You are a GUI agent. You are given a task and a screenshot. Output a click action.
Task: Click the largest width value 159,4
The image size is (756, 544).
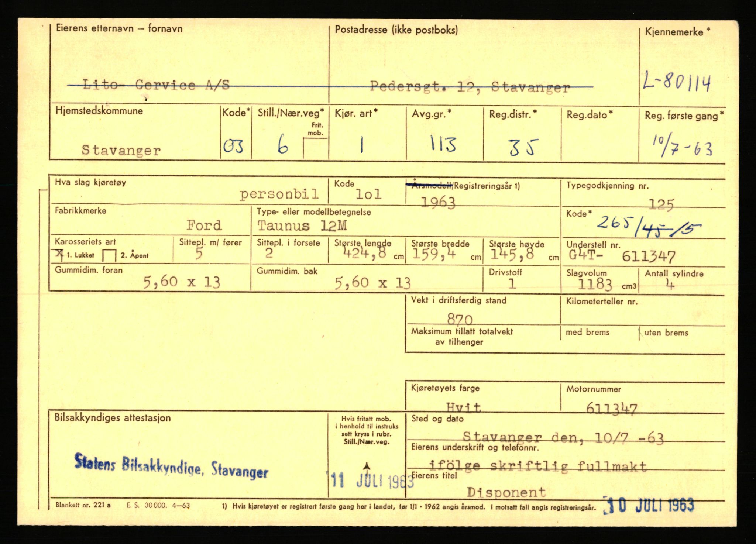pyautogui.click(x=434, y=254)
